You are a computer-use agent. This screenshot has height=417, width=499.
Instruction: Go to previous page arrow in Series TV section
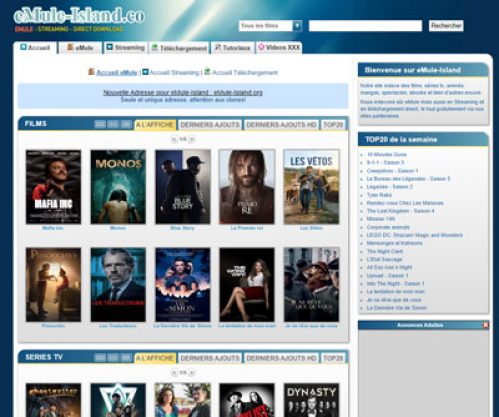pos(174,373)
